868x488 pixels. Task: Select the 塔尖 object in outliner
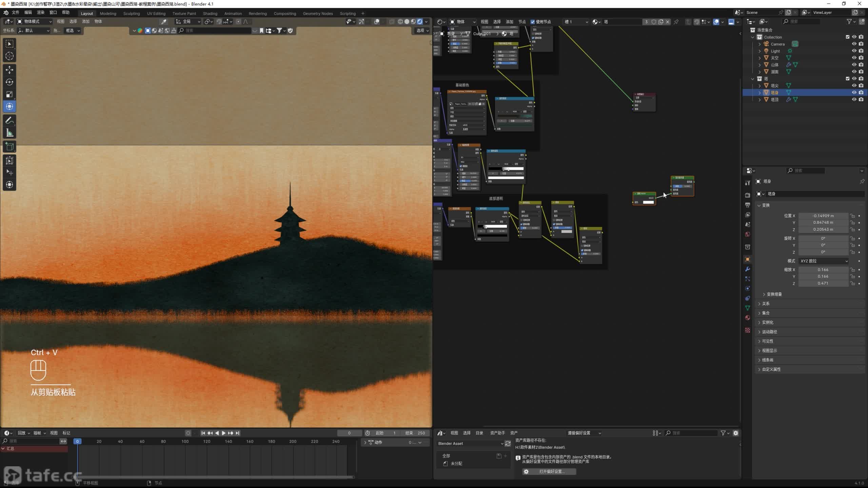pyautogui.click(x=774, y=86)
